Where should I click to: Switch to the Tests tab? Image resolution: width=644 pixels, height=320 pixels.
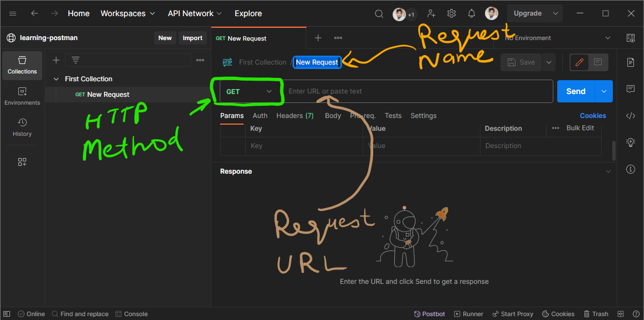pos(393,116)
